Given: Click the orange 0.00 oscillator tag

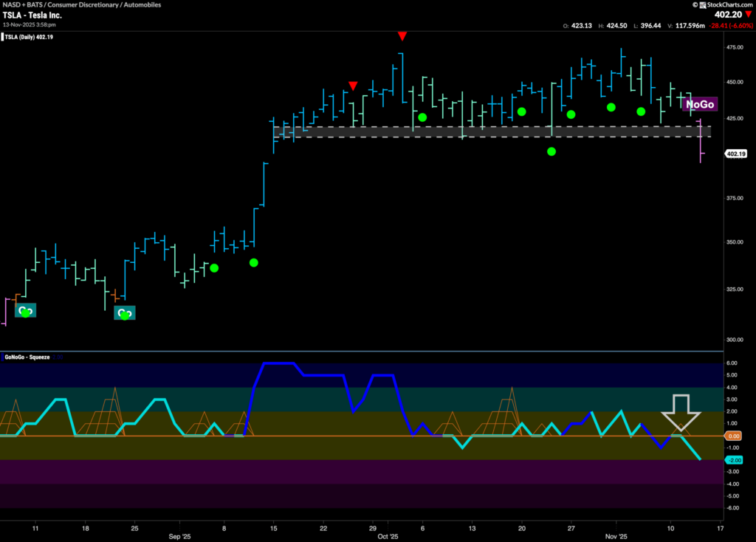Looking at the screenshot, I should tap(733, 436).
